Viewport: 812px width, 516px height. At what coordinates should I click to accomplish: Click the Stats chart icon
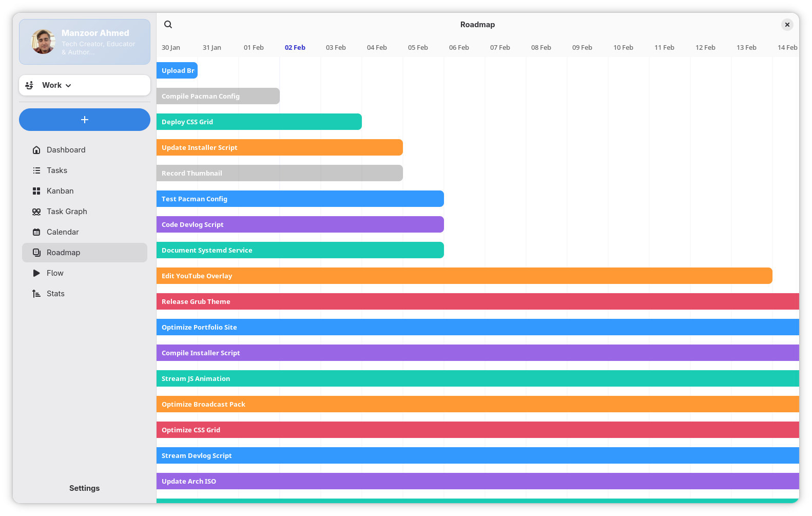point(36,294)
